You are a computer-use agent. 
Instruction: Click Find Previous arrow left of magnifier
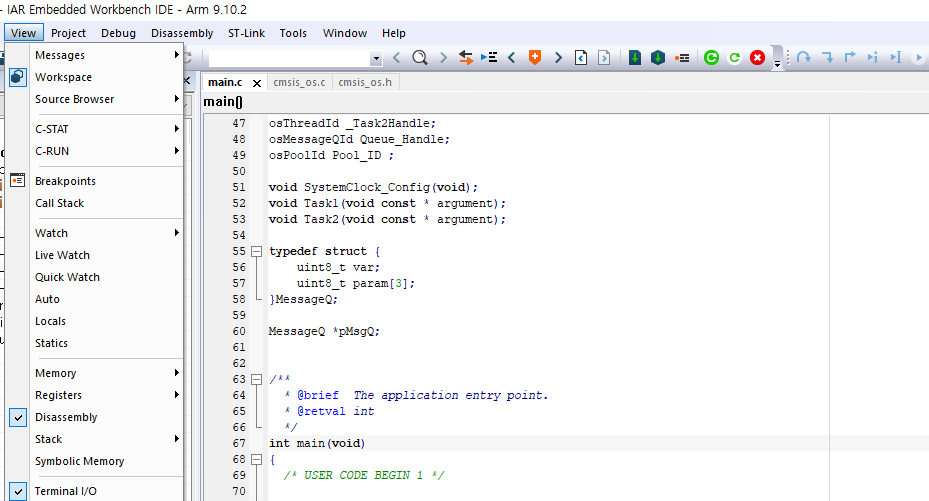[x=397, y=57]
